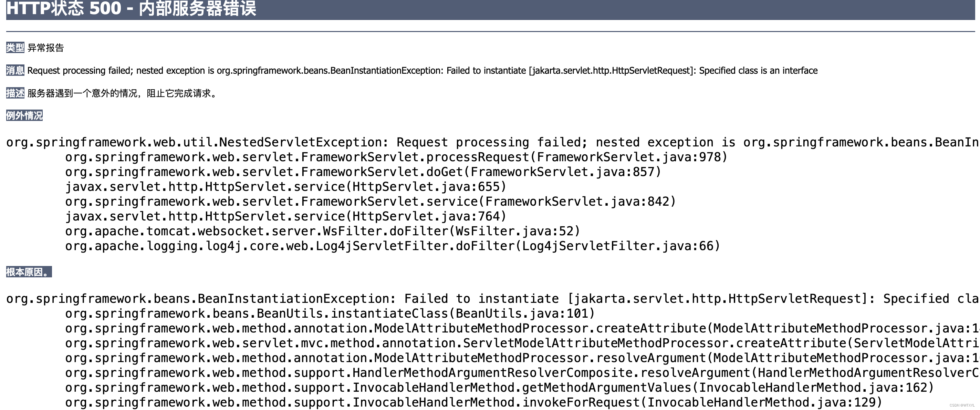Click the 例外情况 section label
980x410 pixels.
point(24,115)
